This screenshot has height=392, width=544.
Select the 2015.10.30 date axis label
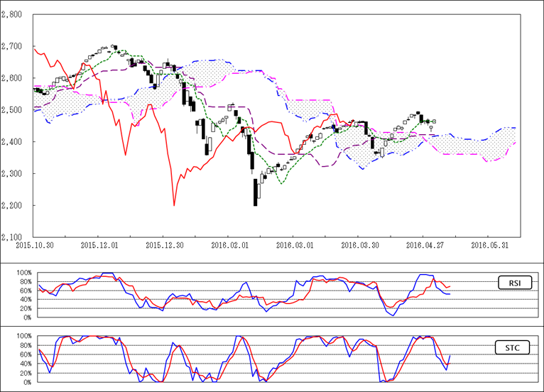click(x=34, y=244)
